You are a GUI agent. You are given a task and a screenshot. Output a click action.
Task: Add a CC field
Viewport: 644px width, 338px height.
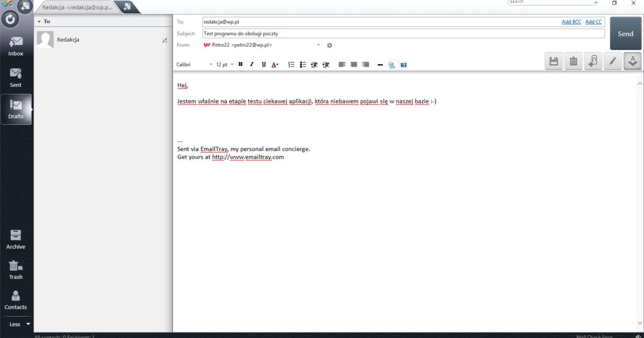coord(593,21)
